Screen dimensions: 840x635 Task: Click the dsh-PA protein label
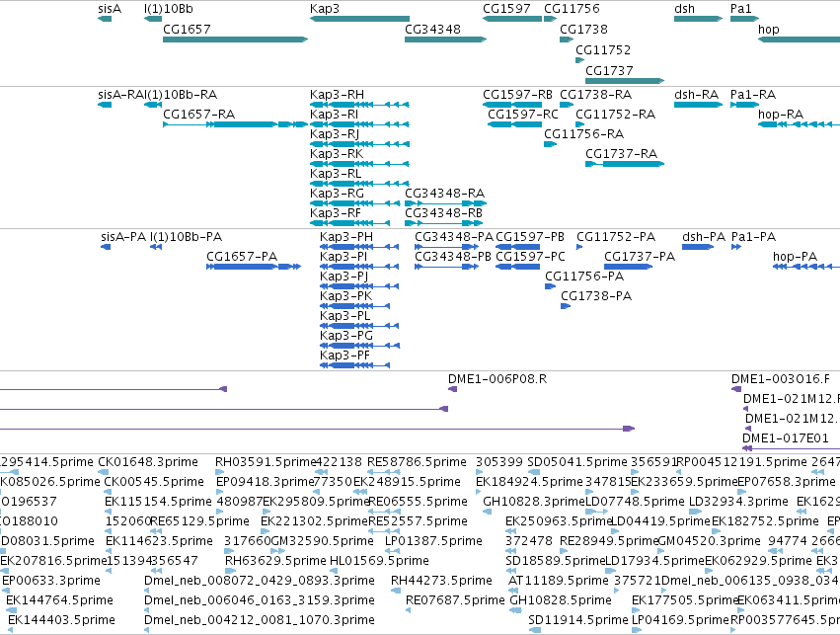(704, 237)
